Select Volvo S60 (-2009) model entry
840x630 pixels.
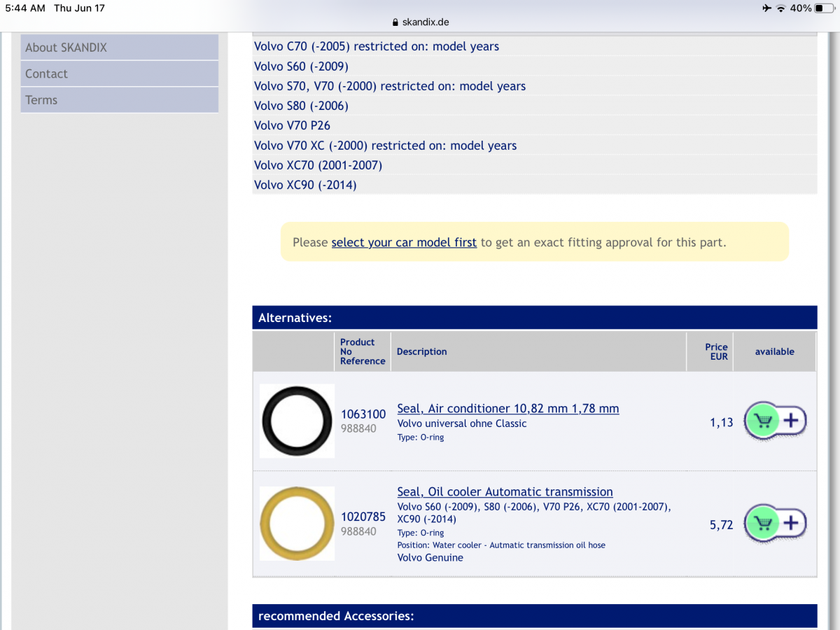point(301,66)
